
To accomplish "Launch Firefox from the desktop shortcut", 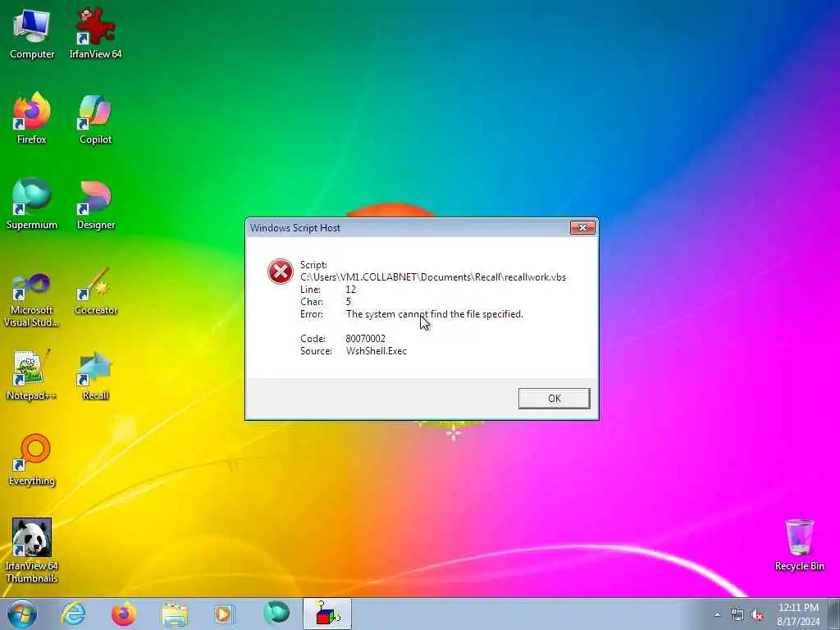I will coord(32,118).
